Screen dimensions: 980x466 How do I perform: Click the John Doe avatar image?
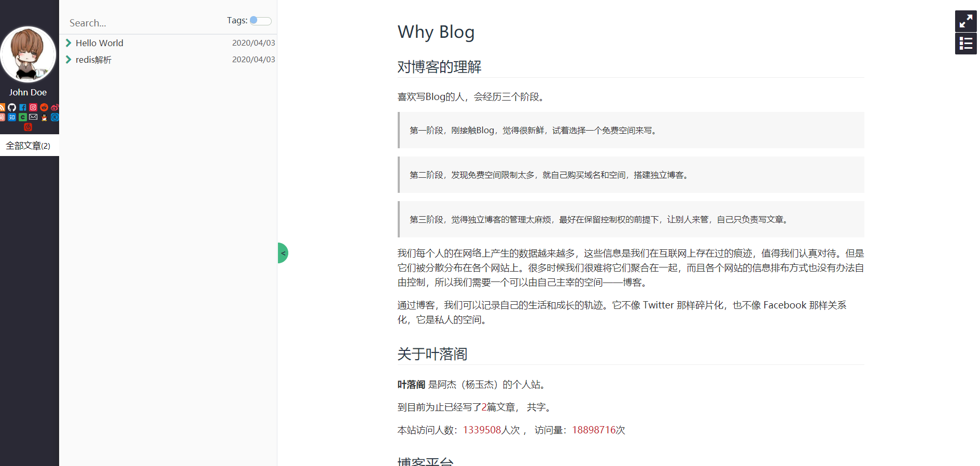tap(28, 54)
